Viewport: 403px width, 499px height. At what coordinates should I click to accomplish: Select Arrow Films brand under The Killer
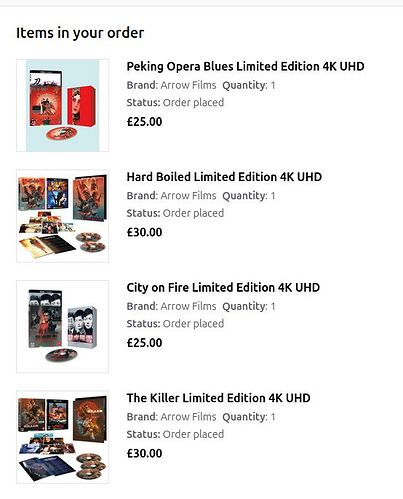pos(188,417)
